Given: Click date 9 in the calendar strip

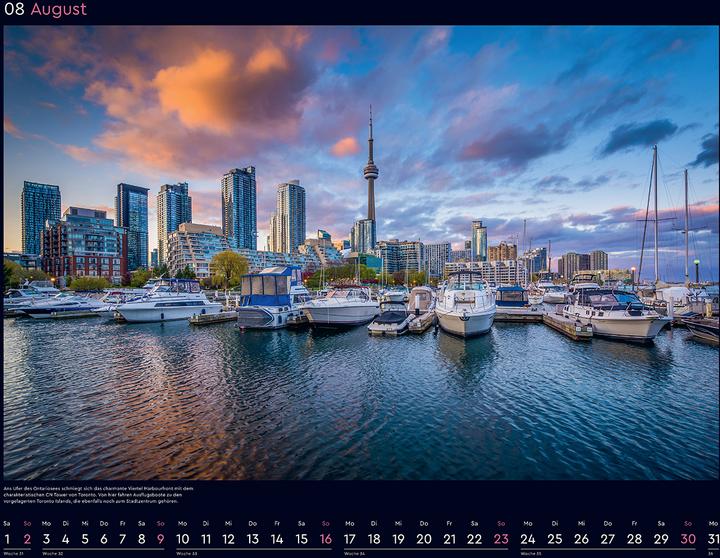Looking at the screenshot, I should [x=160, y=539].
